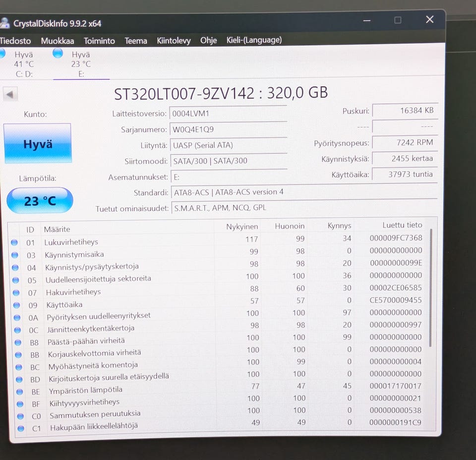Open the Tiedosto menu
This screenshot has width=476, height=460.
point(15,41)
